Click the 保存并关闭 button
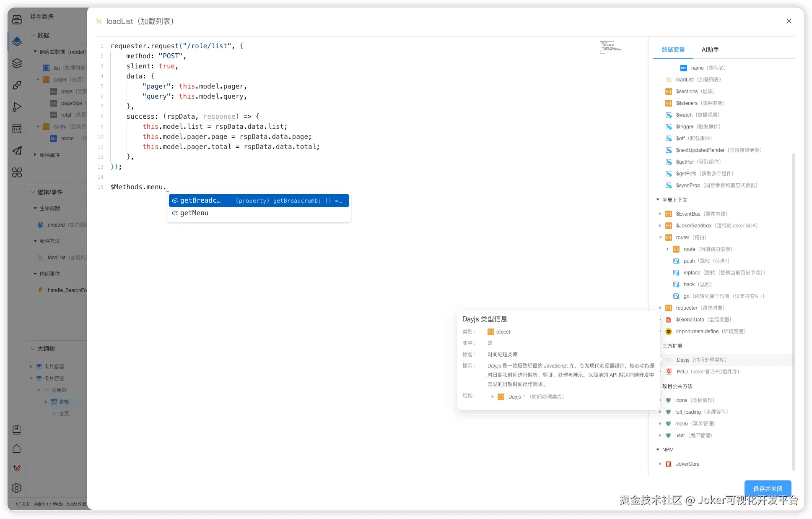 click(x=768, y=488)
